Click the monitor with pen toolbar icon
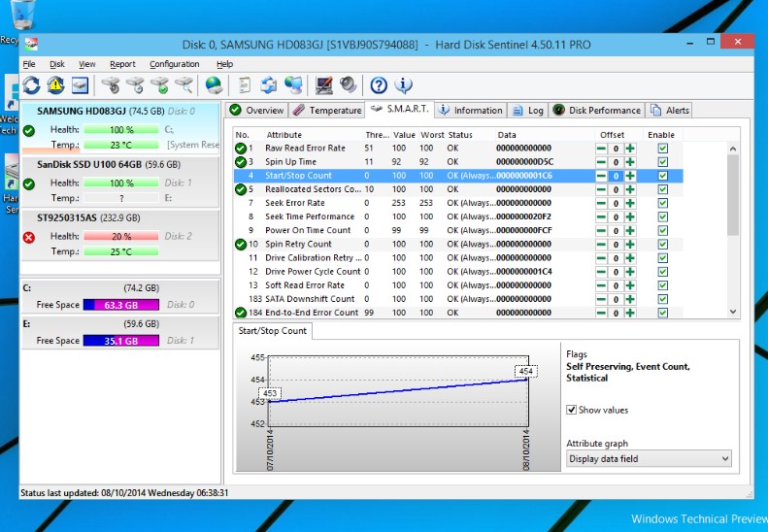768x532 pixels. (x=323, y=85)
